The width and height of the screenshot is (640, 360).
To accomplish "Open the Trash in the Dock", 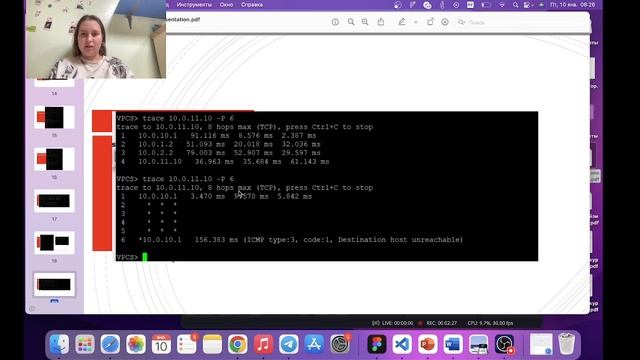I will tap(567, 344).
